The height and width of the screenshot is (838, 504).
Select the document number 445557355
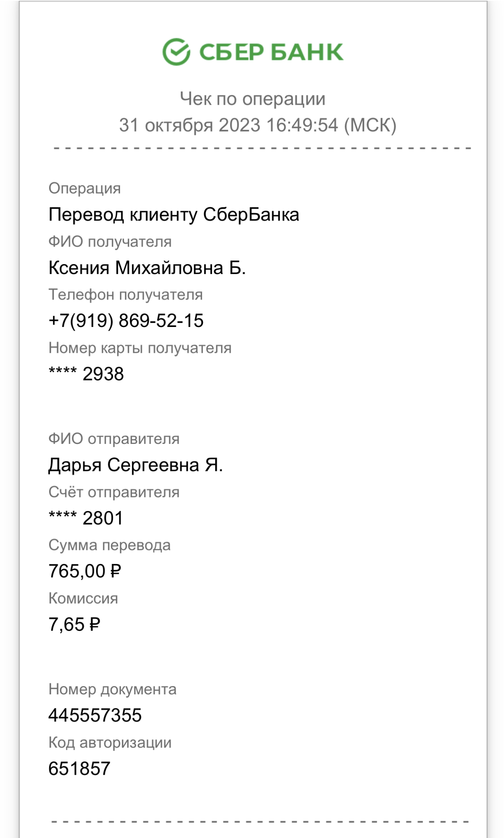(95, 715)
